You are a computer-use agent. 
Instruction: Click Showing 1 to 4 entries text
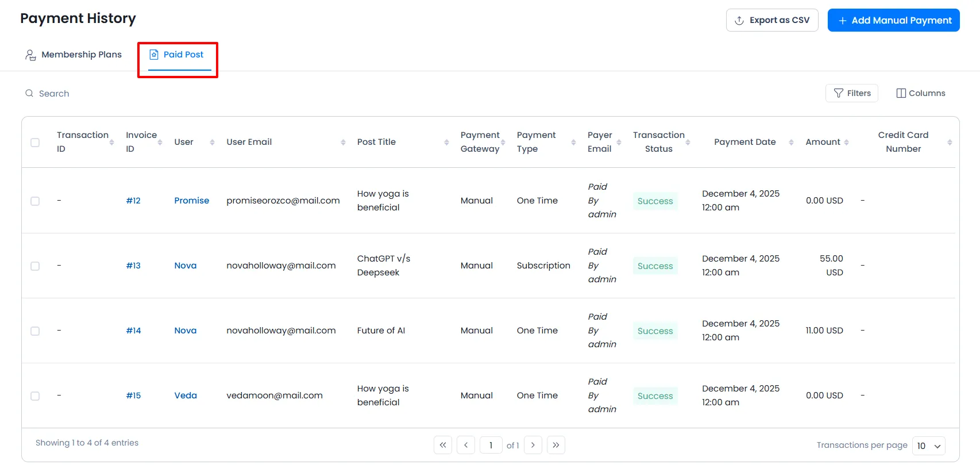coord(87,443)
